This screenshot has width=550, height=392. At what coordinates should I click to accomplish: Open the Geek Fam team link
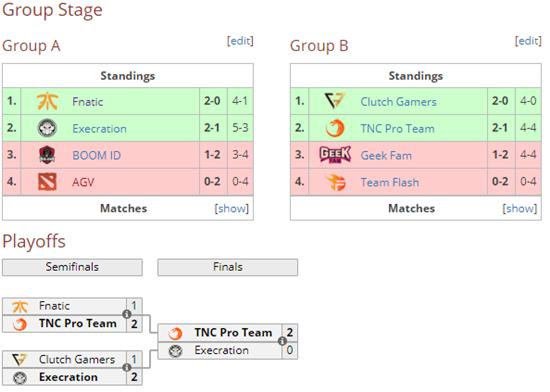[386, 155]
